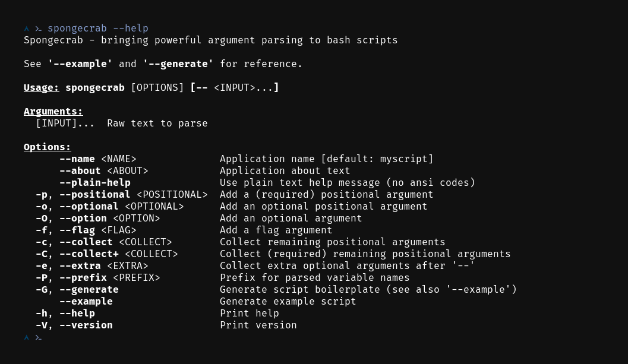Click the --positional <POSITIONAL> option
The image size is (628, 364).
(x=133, y=195)
